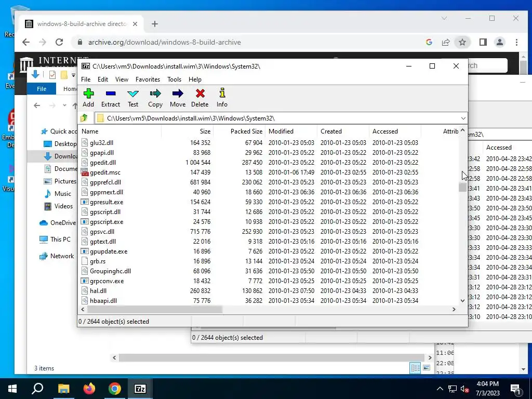This screenshot has height=399, width=532.
Task: Sort by the Size column header
Action: [x=187, y=131]
